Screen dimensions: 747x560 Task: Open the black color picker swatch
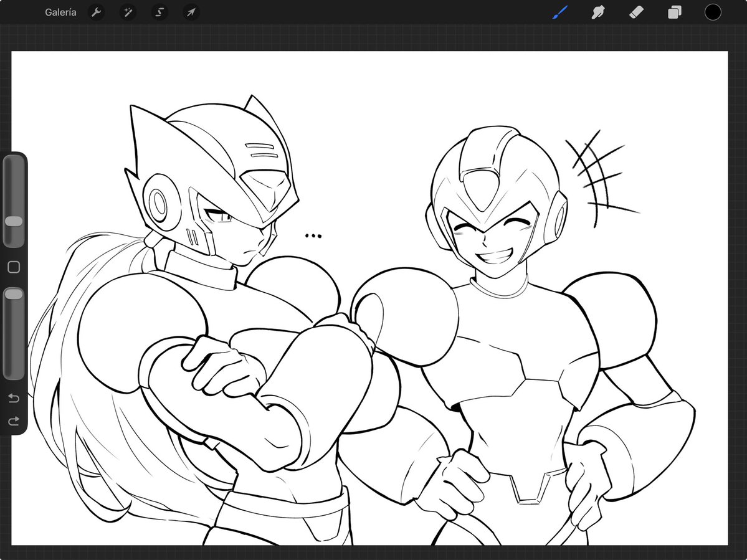713,12
